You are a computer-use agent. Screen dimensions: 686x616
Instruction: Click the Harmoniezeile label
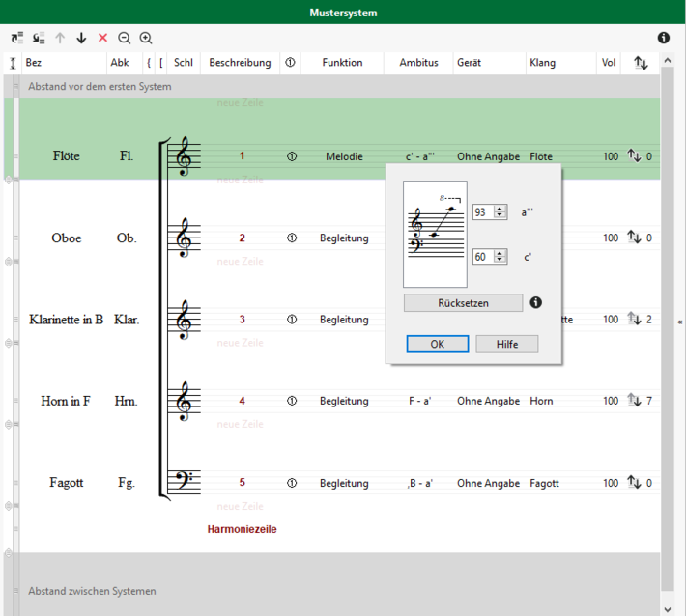tap(242, 529)
